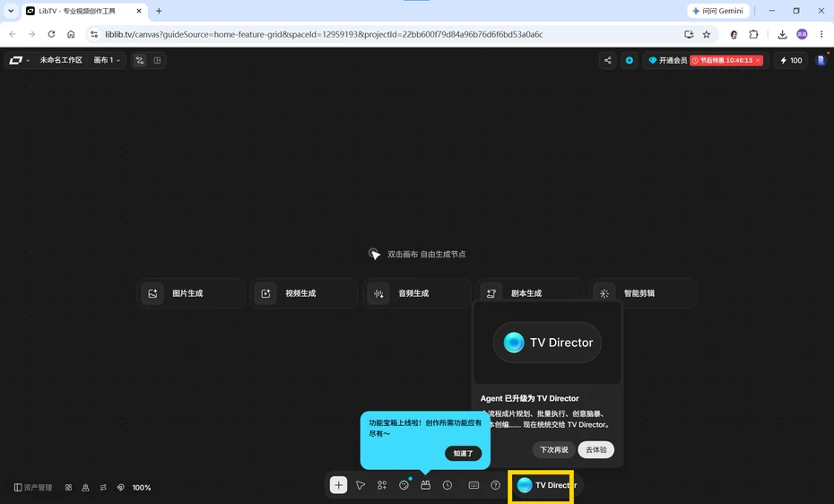Image resolution: width=834 pixels, height=504 pixels.
Task: Click the TV Director banner in the popup
Action: 547,343
